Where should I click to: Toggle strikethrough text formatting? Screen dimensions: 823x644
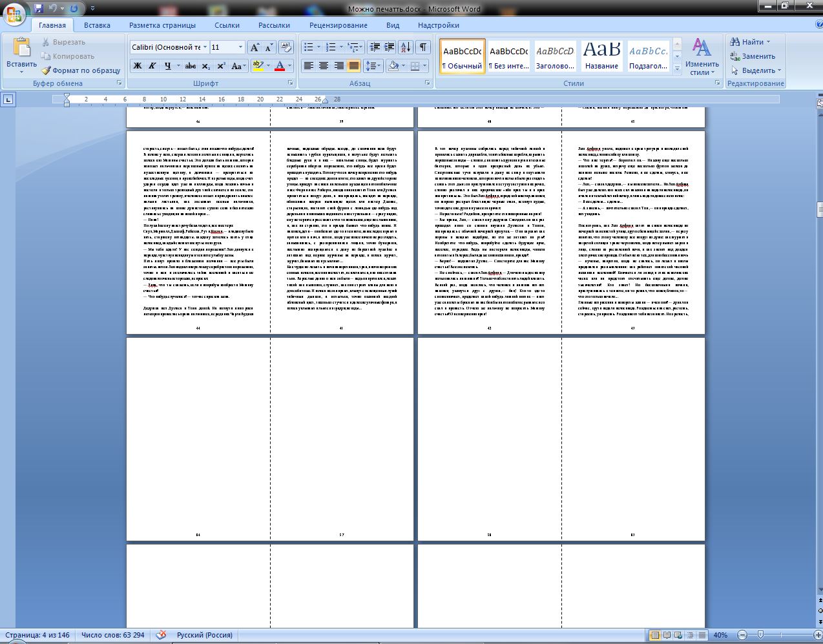click(x=190, y=66)
